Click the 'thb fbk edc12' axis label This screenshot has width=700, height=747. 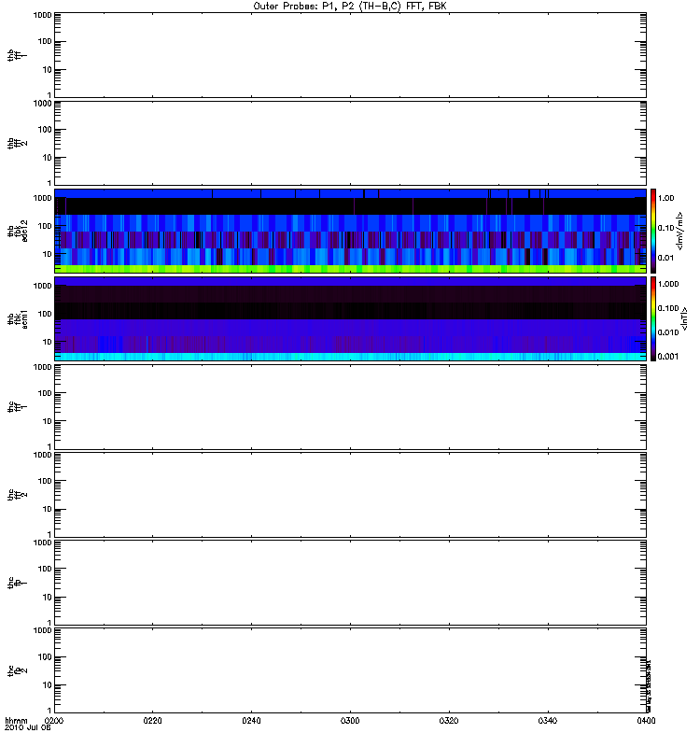(17, 231)
